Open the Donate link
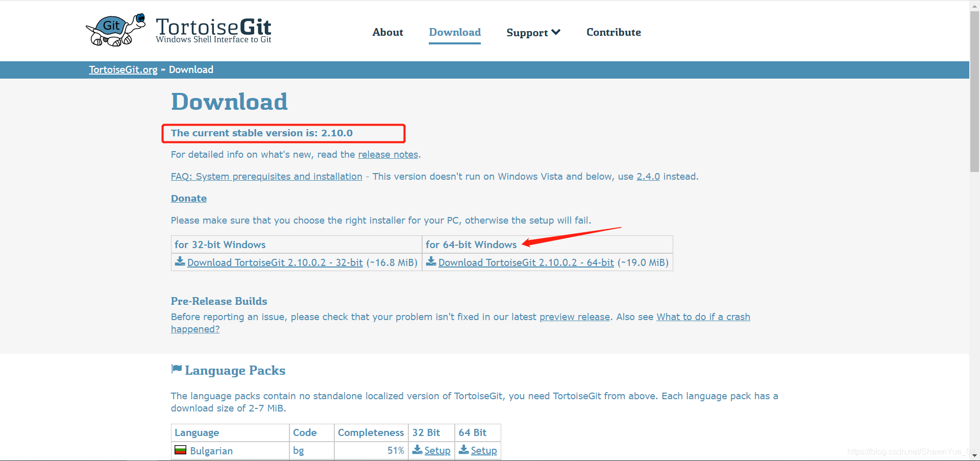The width and height of the screenshot is (980, 461). point(189,198)
